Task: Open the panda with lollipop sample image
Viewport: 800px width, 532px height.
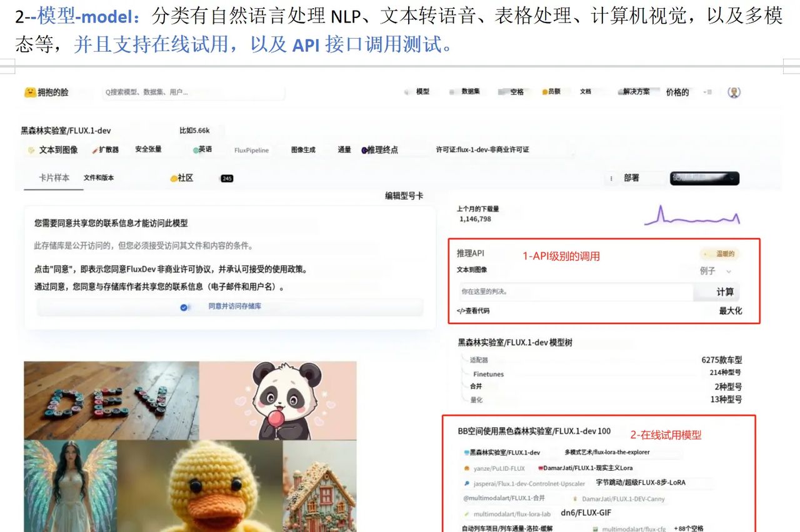Action: pyautogui.click(x=278, y=400)
